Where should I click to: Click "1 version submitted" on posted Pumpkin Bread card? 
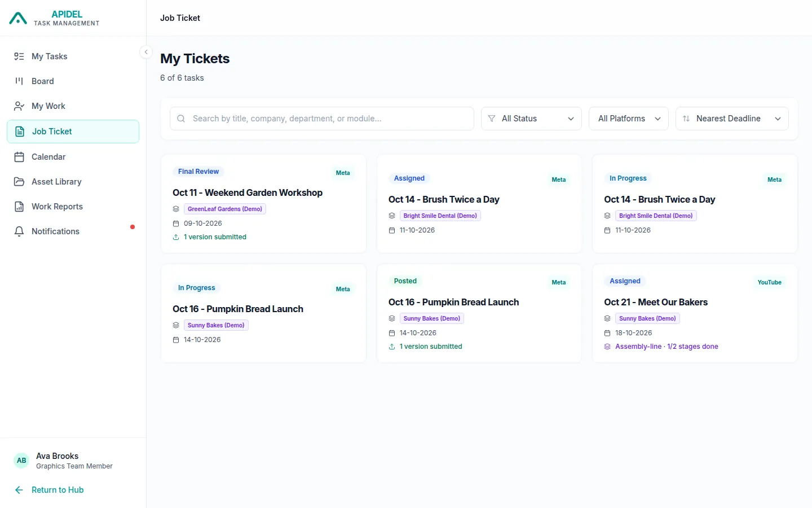pyautogui.click(x=431, y=347)
